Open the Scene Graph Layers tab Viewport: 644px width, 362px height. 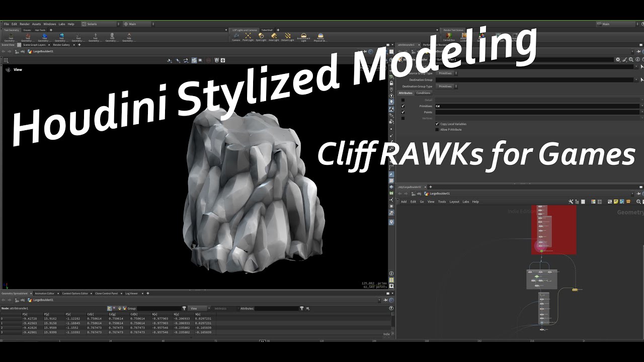[x=35, y=45]
